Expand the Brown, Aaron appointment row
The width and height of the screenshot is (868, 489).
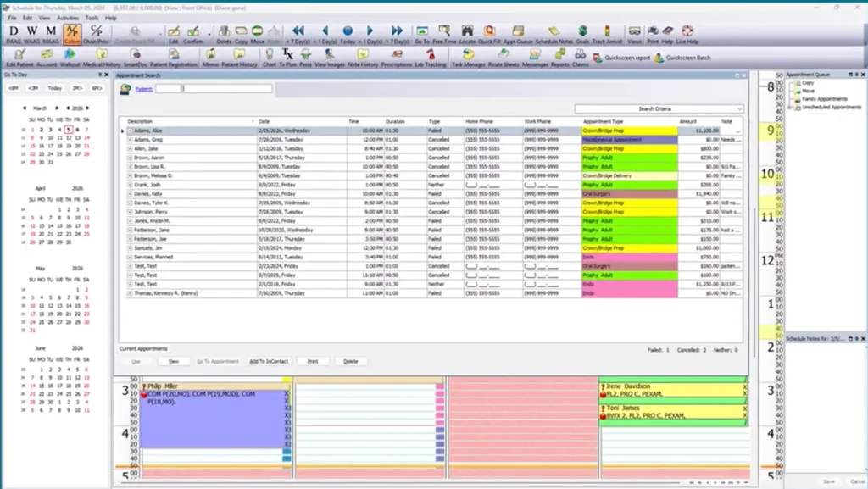[x=130, y=158]
